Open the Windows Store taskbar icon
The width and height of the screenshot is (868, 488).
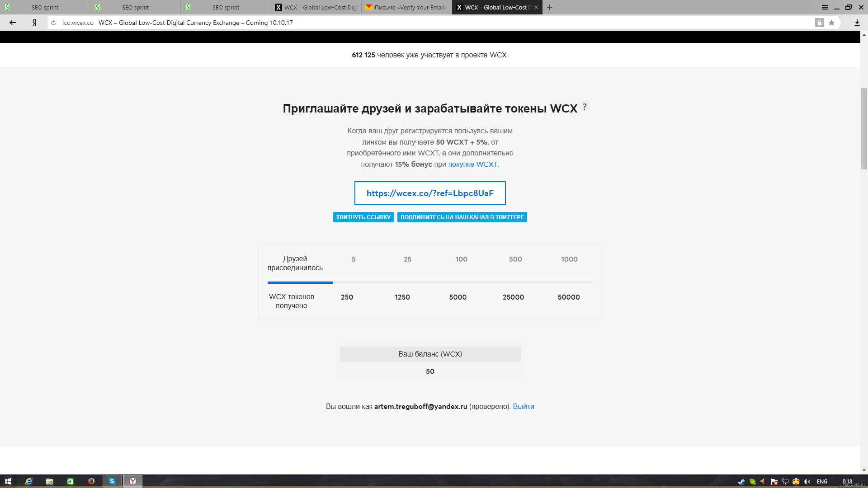pos(70,481)
